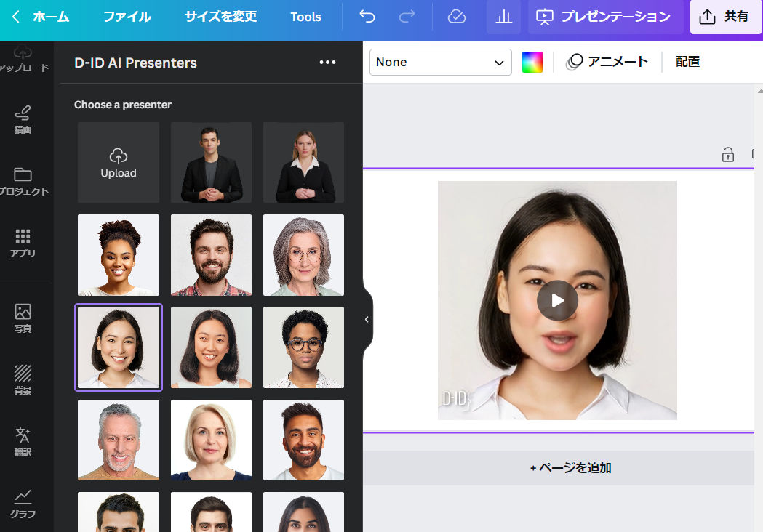Click the アニメート animate button
Screen dimensions: 763x532
tap(607, 62)
